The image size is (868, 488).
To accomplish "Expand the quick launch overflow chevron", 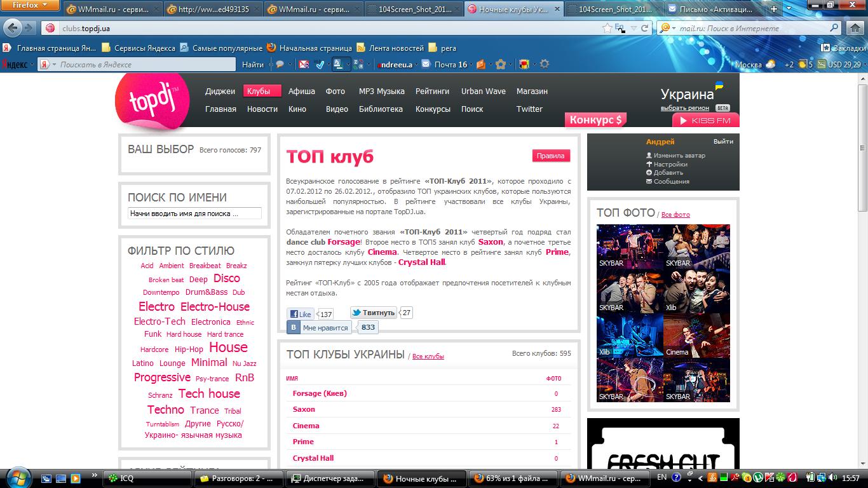I will click(x=95, y=475).
